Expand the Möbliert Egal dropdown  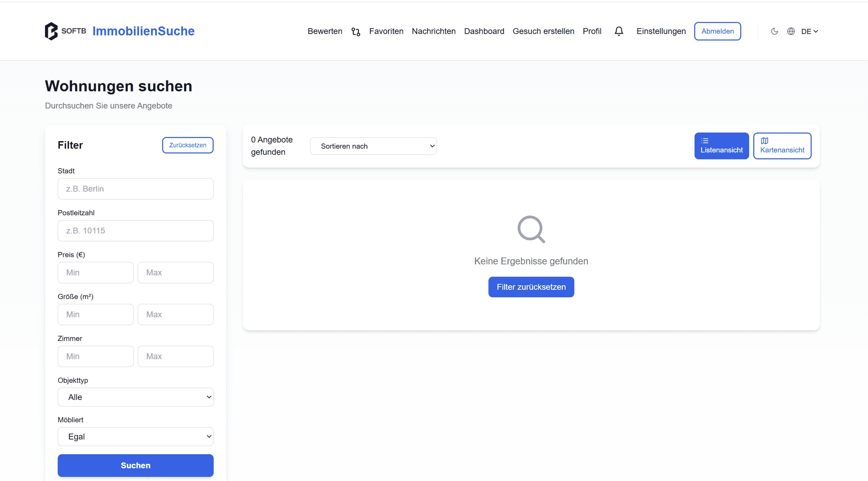tap(135, 437)
